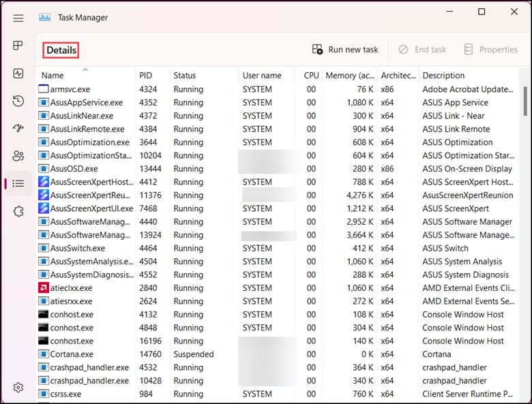Open the Processes page in sidebar
The image size is (532, 404).
click(18, 46)
